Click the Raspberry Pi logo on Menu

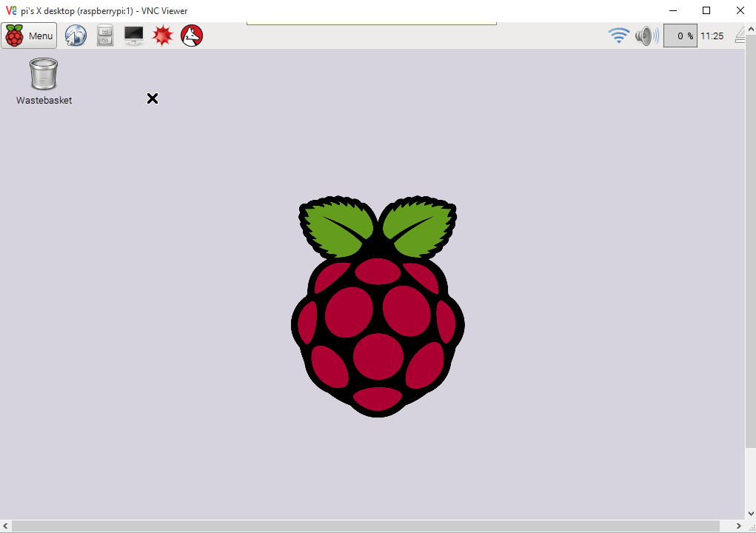(15, 35)
